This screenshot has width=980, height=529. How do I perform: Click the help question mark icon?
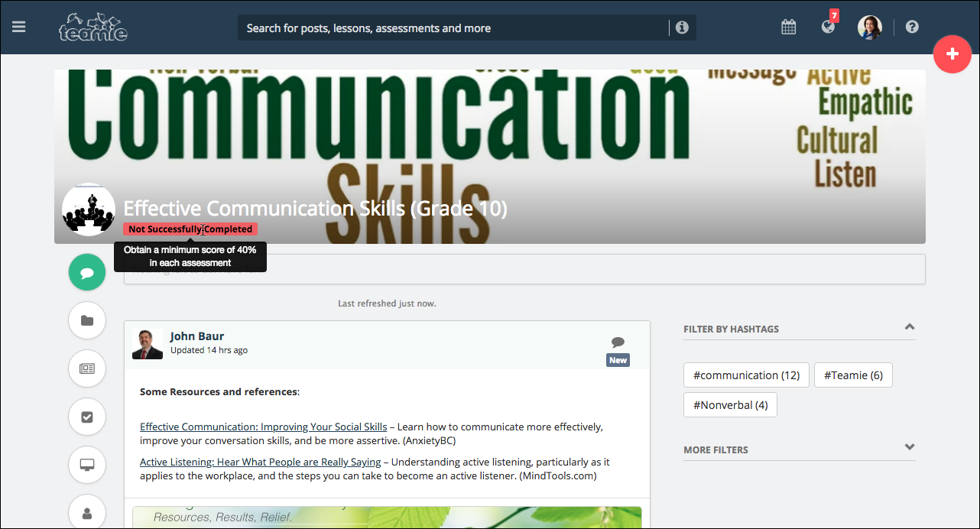tap(912, 27)
